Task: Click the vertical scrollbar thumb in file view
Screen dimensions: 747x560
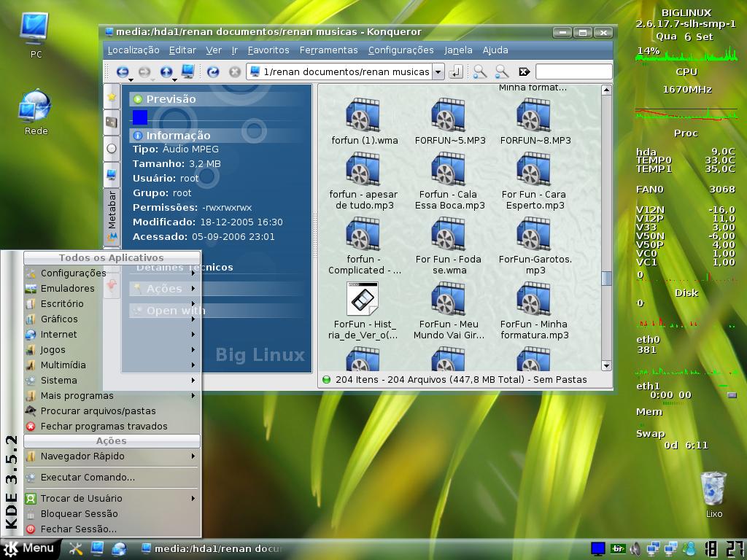Action: coord(606,279)
